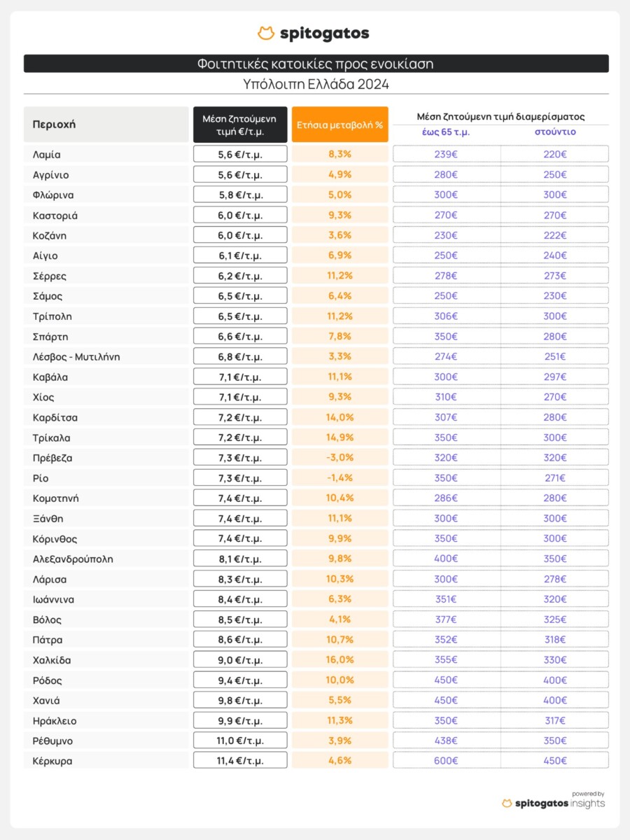630x840 pixels.
Task: Select the -3,0% change cell for Πρέβεζα
Action: tap(340, 458)
